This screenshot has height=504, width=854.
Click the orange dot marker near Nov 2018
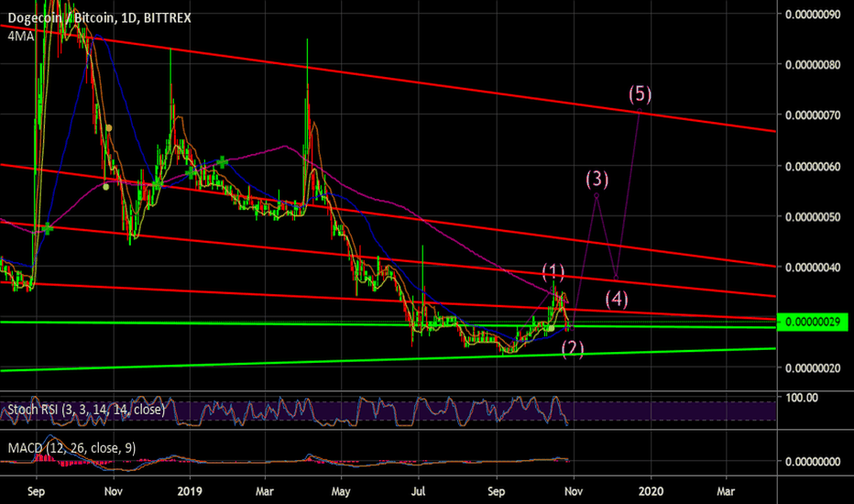[x=109, y=128]
